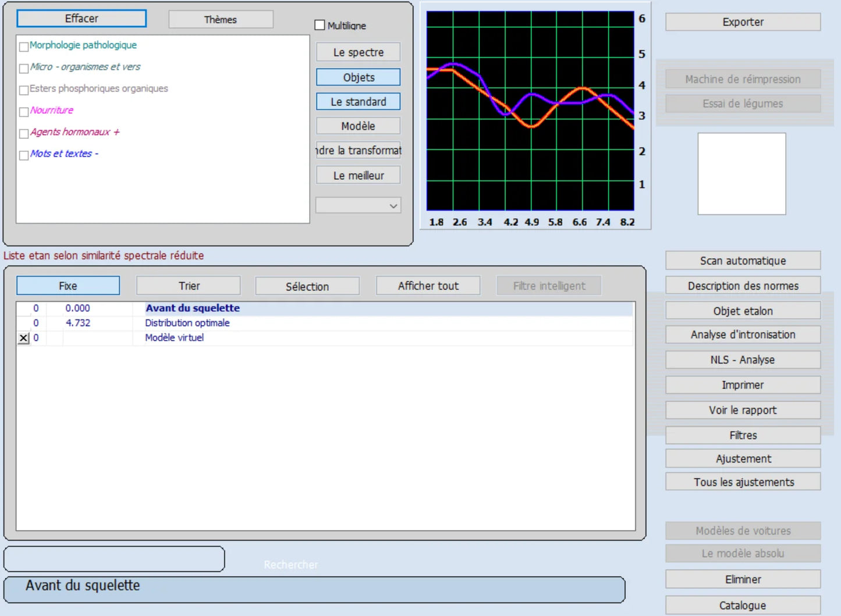841x616 pixels.
Task: Select the Objets button
Action: pos(358,77)
